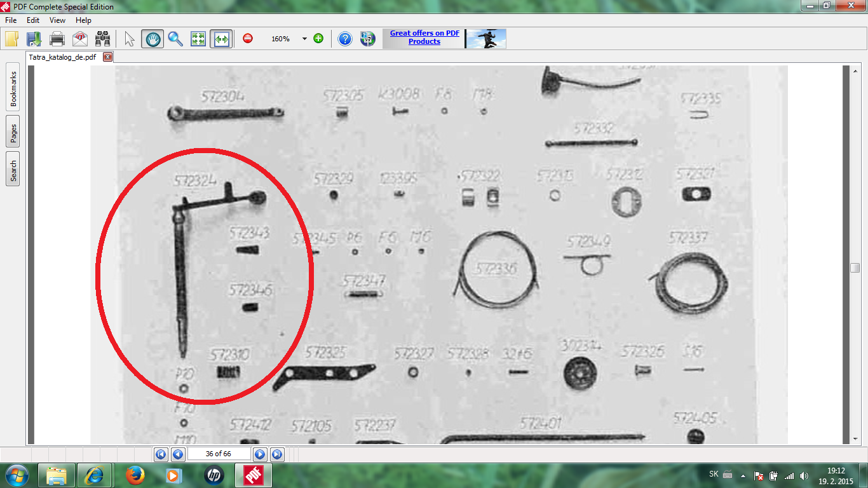
Task: Open search with the binoculars icon
Action: click(x=102, y=39)
